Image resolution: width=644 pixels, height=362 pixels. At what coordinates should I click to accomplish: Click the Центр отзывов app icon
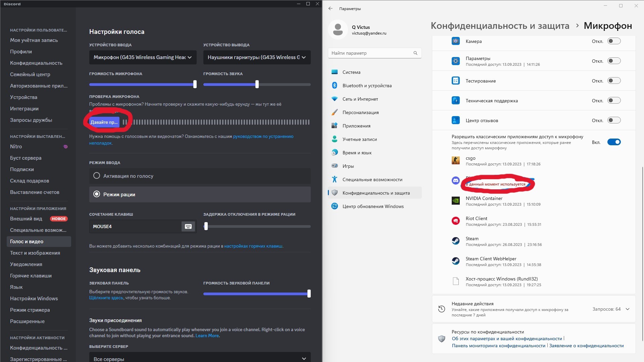[x=455, y=120]
